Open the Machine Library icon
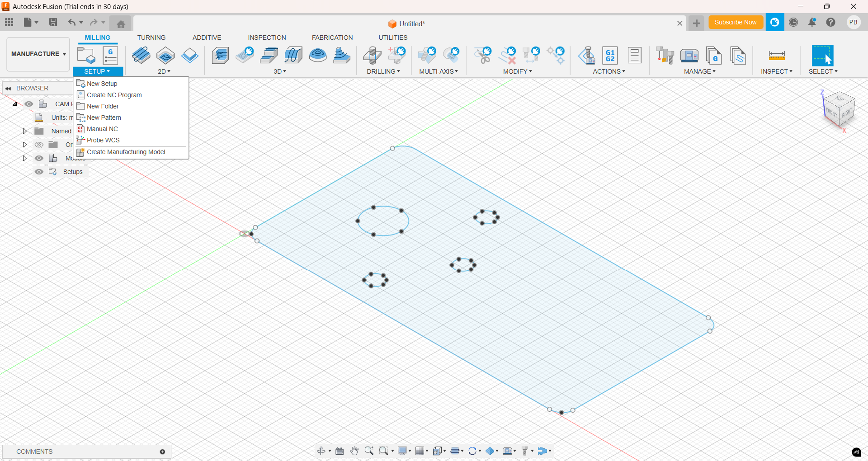 [x=689, y=55]
